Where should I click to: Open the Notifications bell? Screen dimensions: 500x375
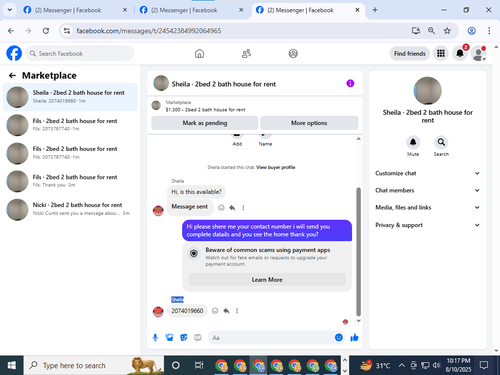(x=460, y=53)
